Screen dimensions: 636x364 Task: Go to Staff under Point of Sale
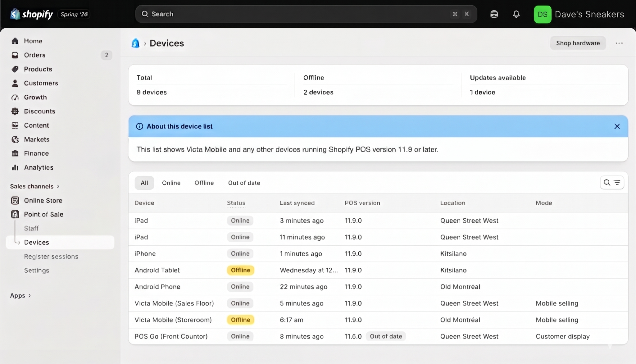(x=31, y=228)
